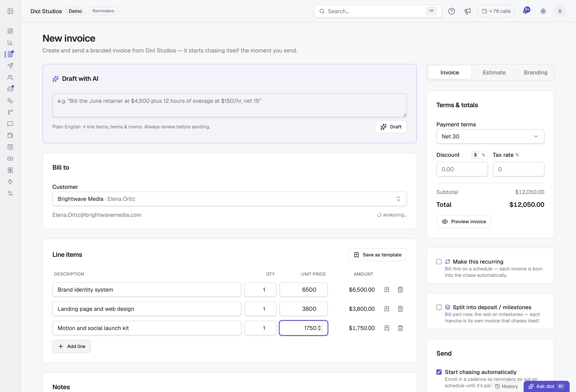
Task: Delete the Brand identity system line
Action: (400, 289)
